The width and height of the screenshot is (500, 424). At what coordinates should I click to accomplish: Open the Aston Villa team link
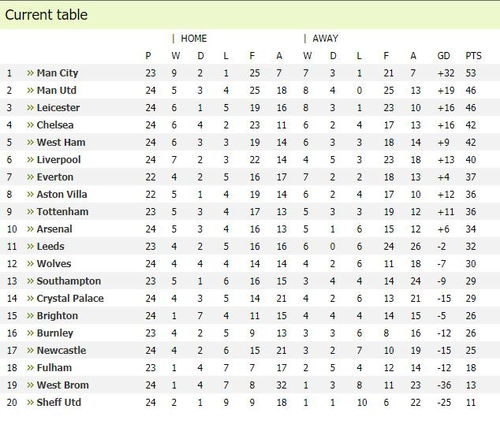pos(62,194)
